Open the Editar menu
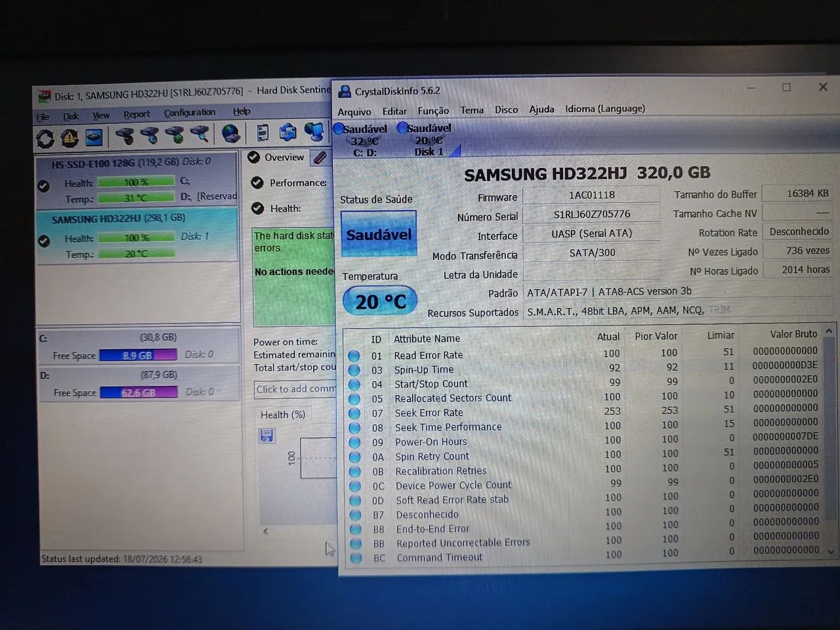Image resolution: width=840 pixels, height=630 pixels. coord(394,111)
